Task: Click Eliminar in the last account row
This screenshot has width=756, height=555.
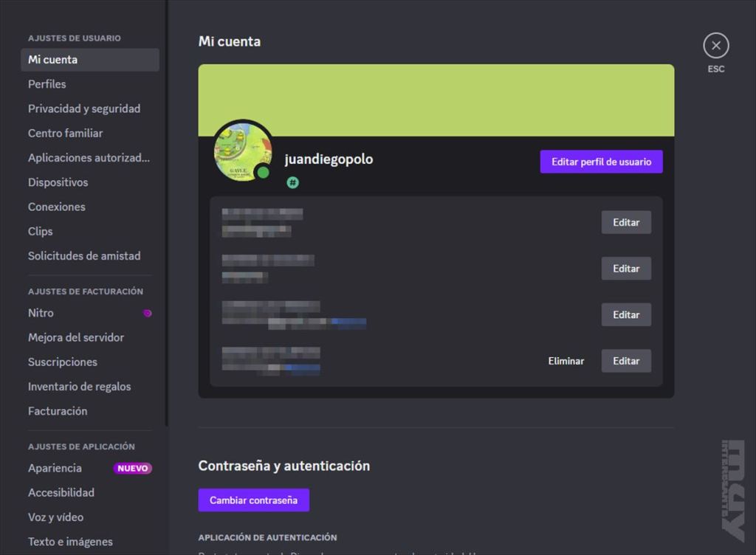Action: point(566,362)
